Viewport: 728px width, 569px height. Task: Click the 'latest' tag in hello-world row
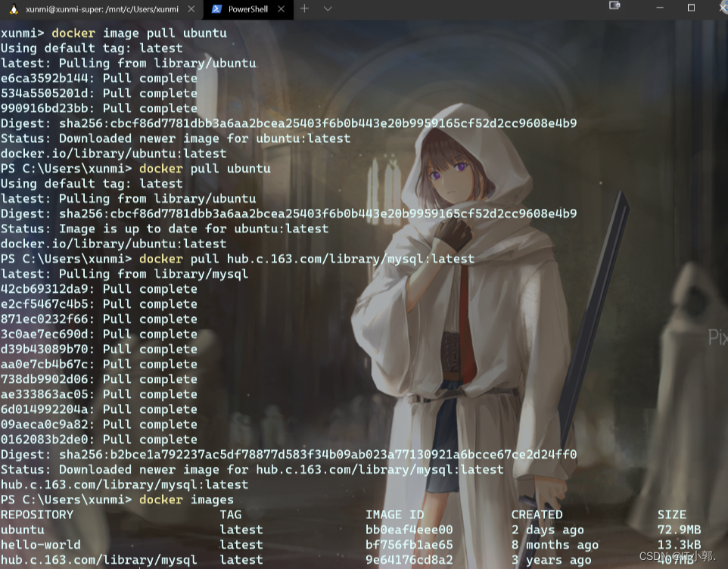[241, 544]
